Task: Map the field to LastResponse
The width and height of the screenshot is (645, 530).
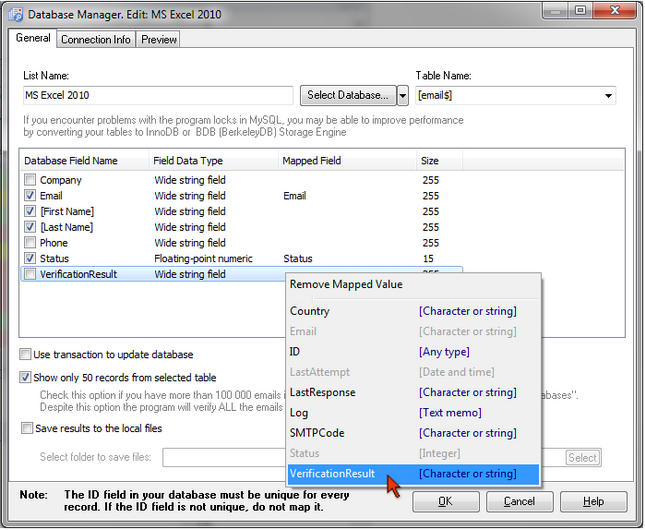Action: (x=413, y=393)
